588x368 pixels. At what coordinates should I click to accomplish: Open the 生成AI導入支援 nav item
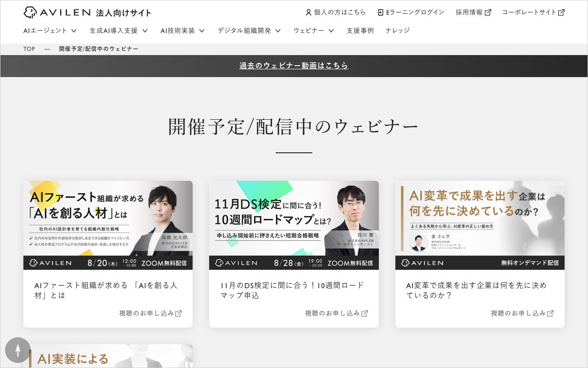point(114,31)
